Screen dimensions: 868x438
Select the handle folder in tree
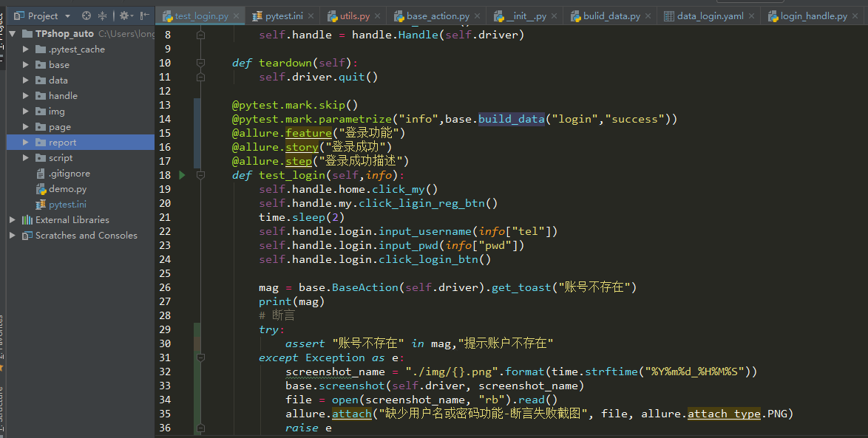pos(63,96)
